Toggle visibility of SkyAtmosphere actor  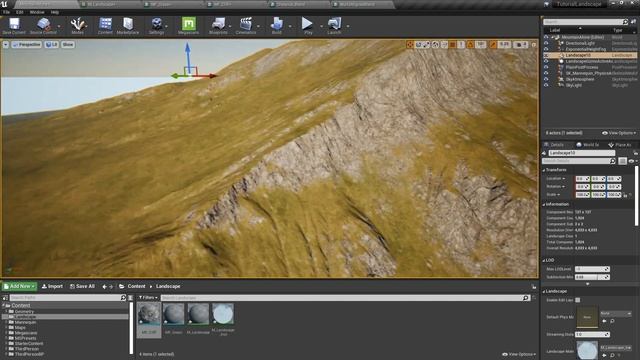click(546, 79)
